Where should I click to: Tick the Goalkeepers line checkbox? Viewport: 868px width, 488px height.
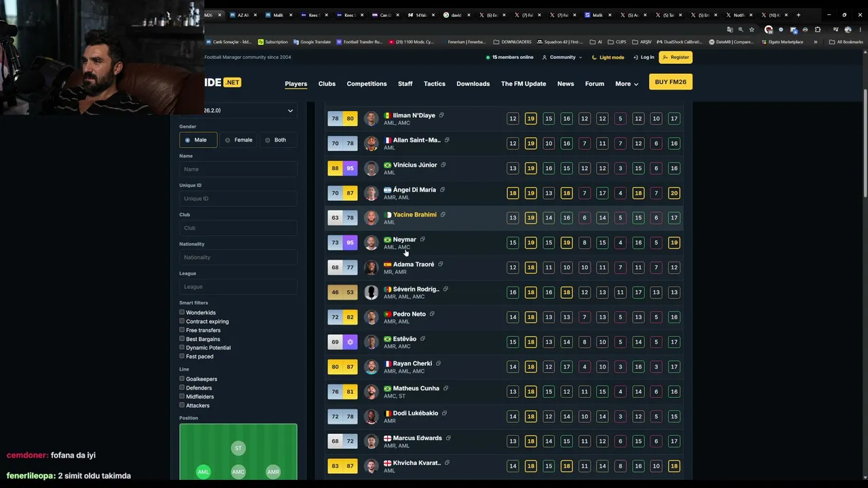tap(182, 379)
